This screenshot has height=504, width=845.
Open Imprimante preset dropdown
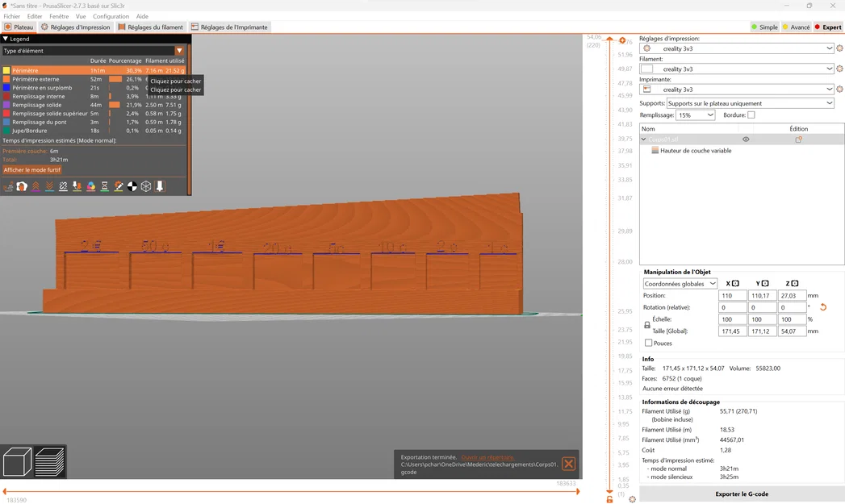point(737,90)
